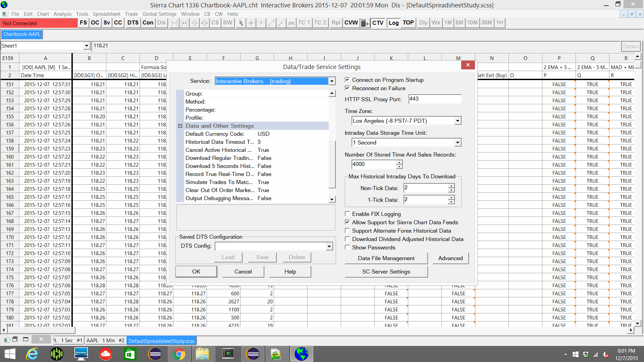Image resolution: width=644 pixels, height=362 pixels.
Task: Open the Service dropdown list
Action: click(332, 81)
